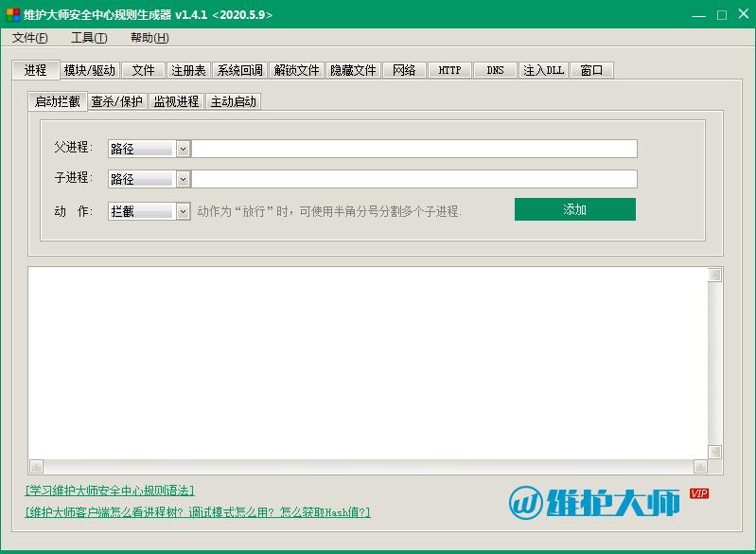Click the rule list scroll up arrow

coord(714,275)
